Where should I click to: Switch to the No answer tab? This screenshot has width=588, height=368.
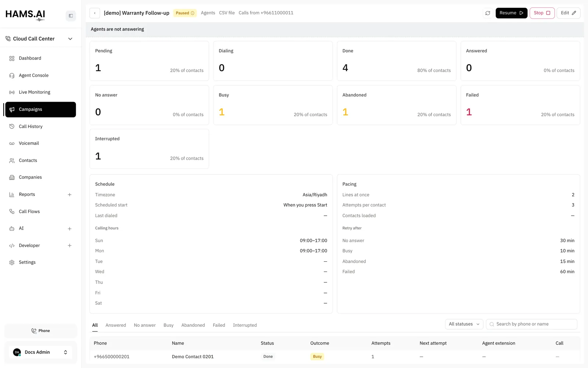[x=145, y=325]
